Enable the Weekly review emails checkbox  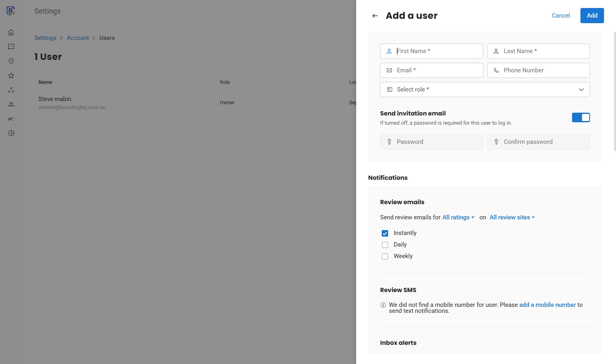(x=385, y=257)
